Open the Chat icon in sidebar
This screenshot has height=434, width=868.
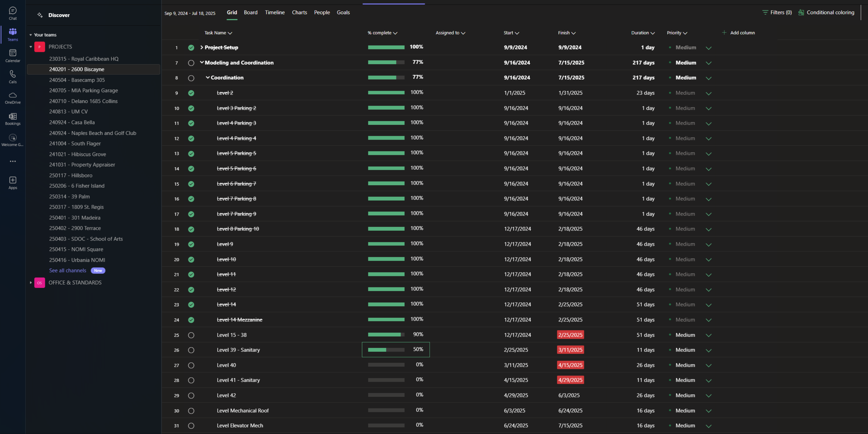coord(13,11)
